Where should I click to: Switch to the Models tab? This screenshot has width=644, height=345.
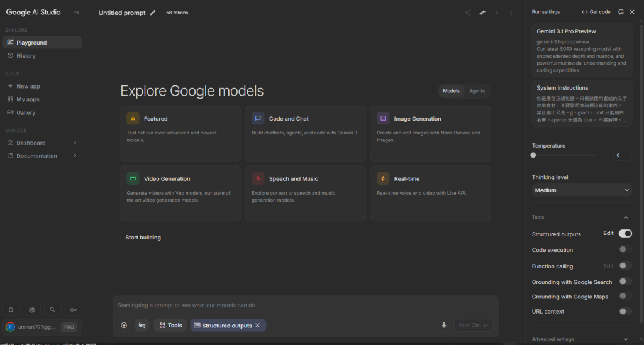[451, 91]
